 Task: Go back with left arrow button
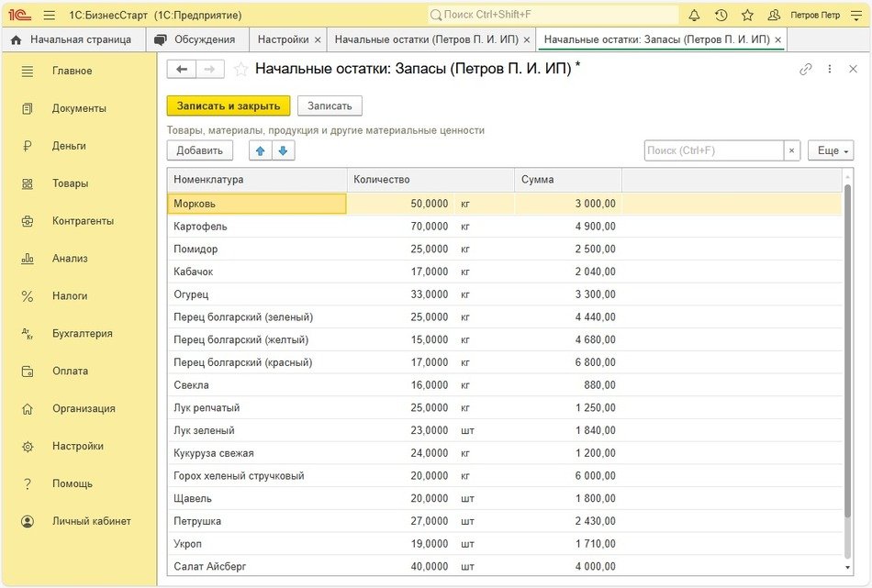coord(182,69)
